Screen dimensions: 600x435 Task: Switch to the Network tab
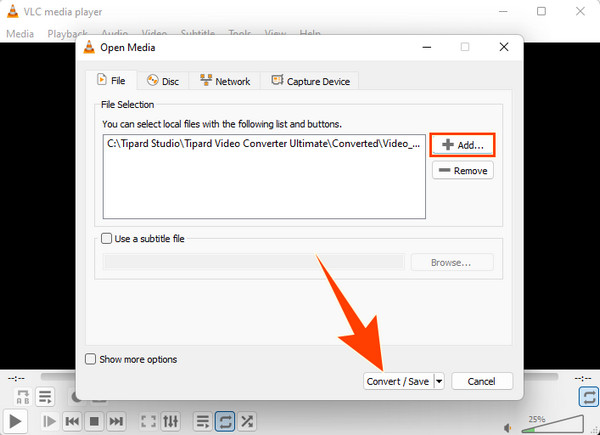[x=225, y=81]
